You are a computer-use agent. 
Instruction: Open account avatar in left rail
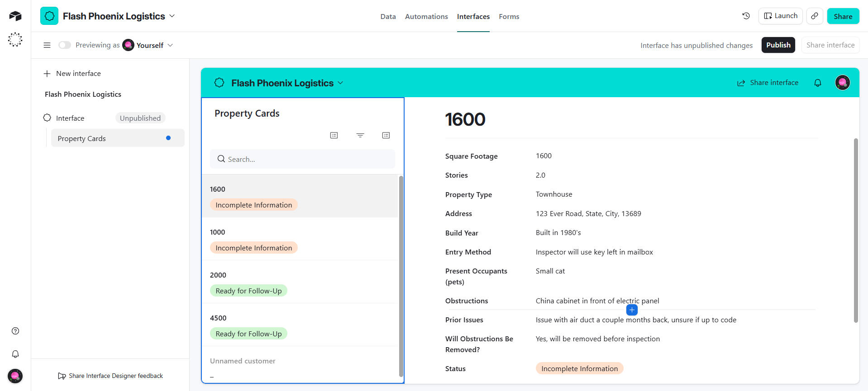(x=15, y=376)
